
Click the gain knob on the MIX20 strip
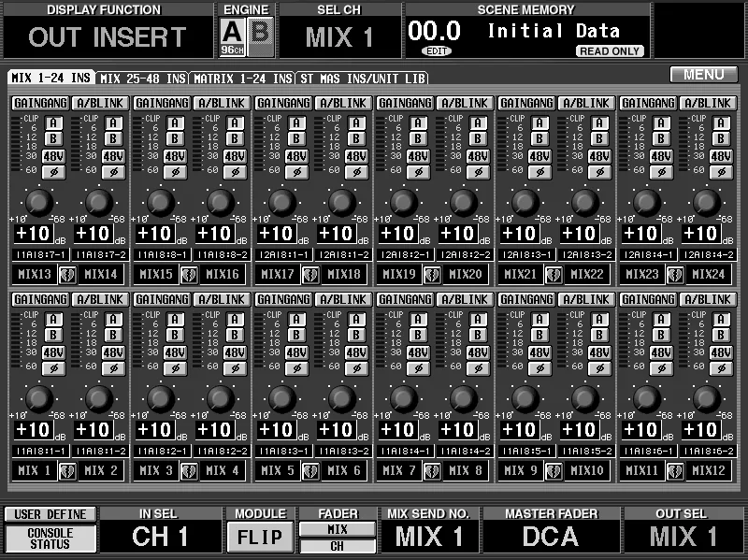point(463,201)
